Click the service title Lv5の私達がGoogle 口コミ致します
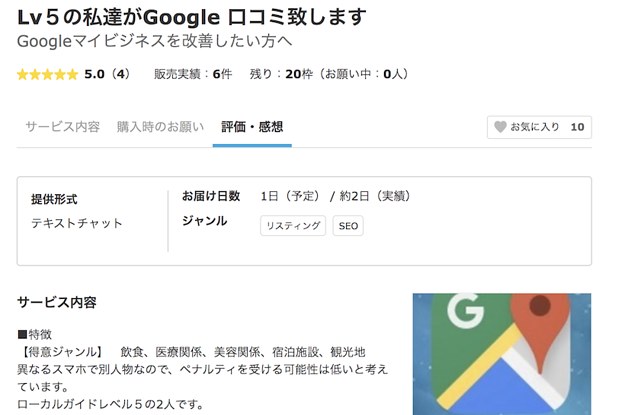The height and width of the screenshot is (415, 625). [x=191, y=17]
